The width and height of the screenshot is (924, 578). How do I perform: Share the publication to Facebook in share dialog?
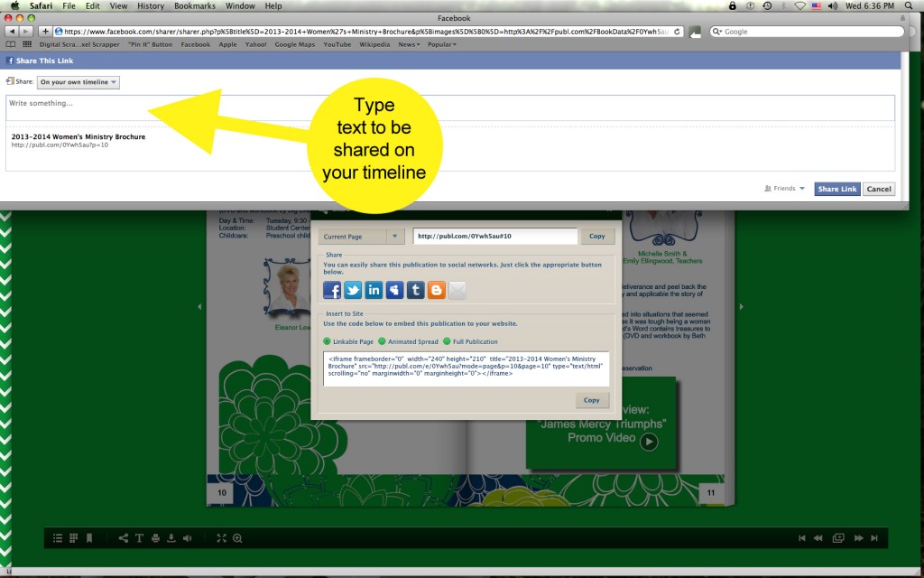(332, 290)
